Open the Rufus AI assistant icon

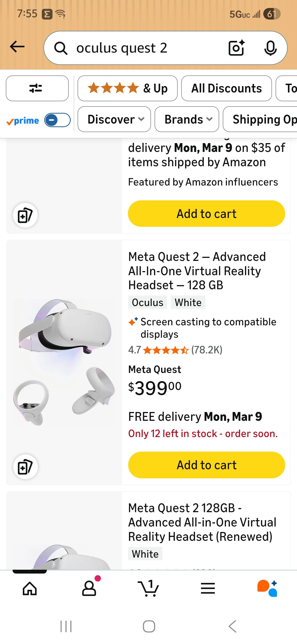[267, 588]
